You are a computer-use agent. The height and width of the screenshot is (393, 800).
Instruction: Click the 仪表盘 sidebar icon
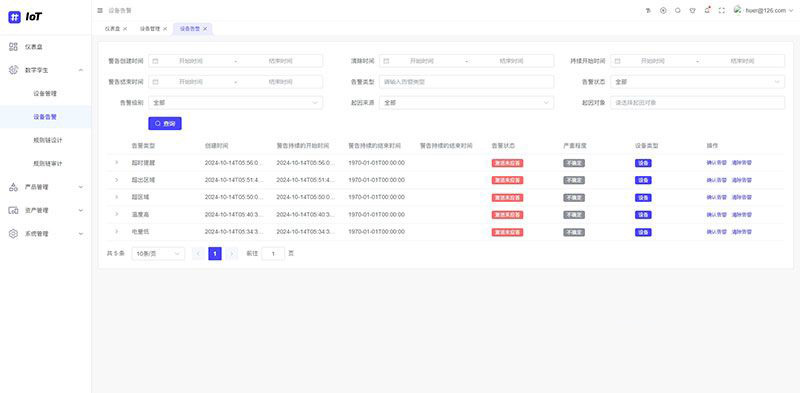pos(14,46)
